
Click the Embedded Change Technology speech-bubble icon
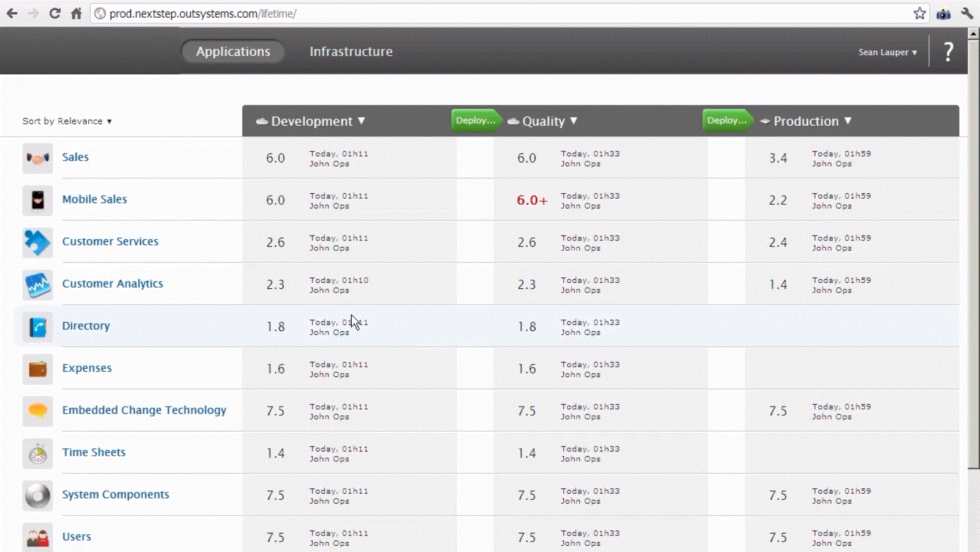click(37, 411)
